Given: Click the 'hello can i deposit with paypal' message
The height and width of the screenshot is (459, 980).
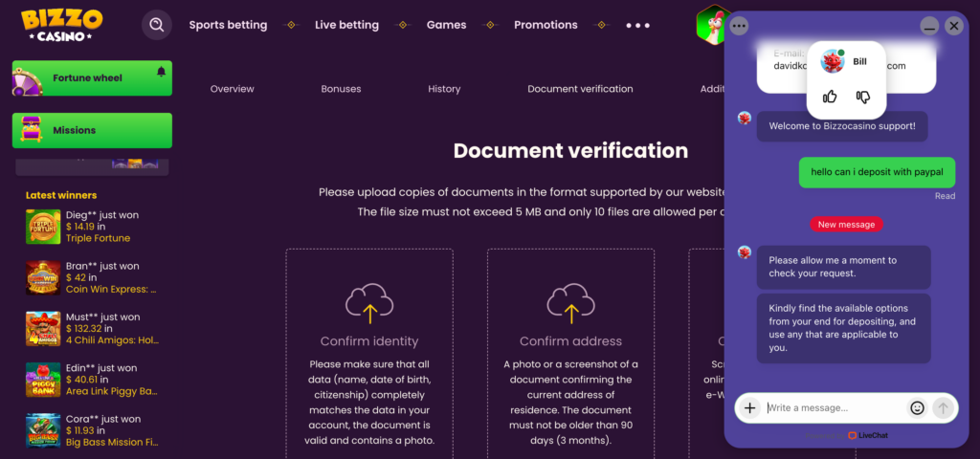Looking at the screenshot, I should (x=877, y=172).
